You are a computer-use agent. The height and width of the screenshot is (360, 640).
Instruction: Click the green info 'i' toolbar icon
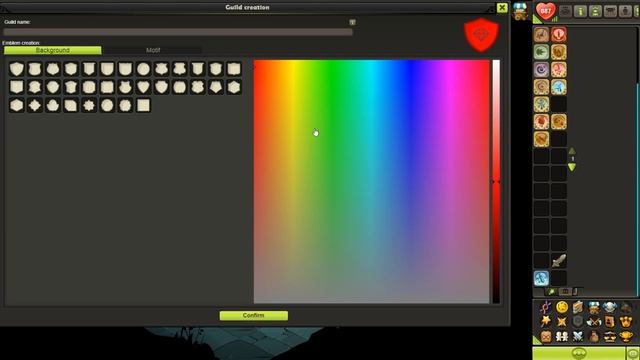pos(580,11)
